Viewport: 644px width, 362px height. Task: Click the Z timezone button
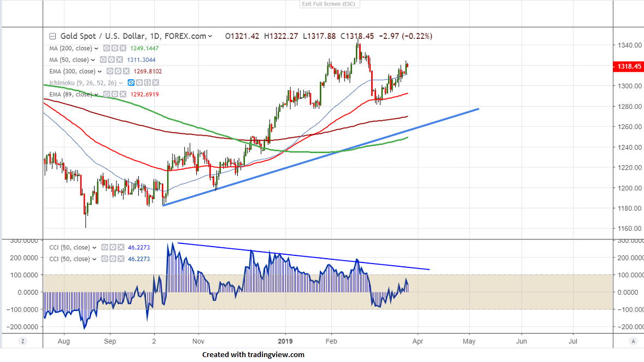point(22,341)
